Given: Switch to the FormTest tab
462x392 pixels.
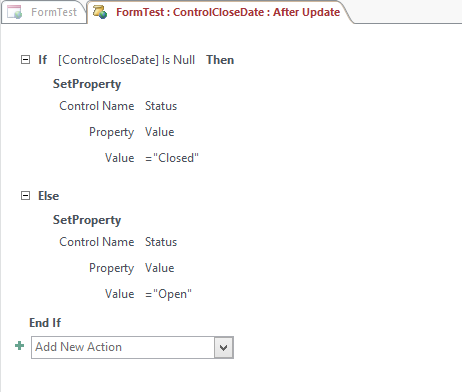Looking at the screenshot, I should [x=44, y=12].
